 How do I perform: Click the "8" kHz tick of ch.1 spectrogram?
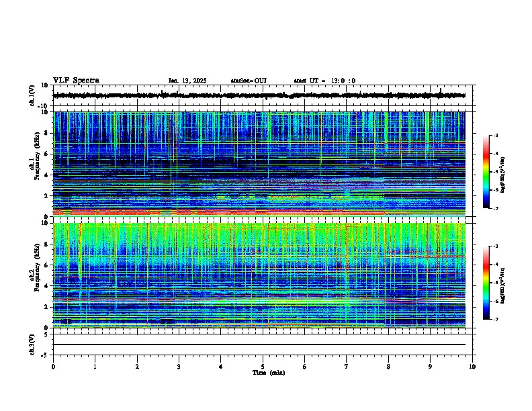48,133
